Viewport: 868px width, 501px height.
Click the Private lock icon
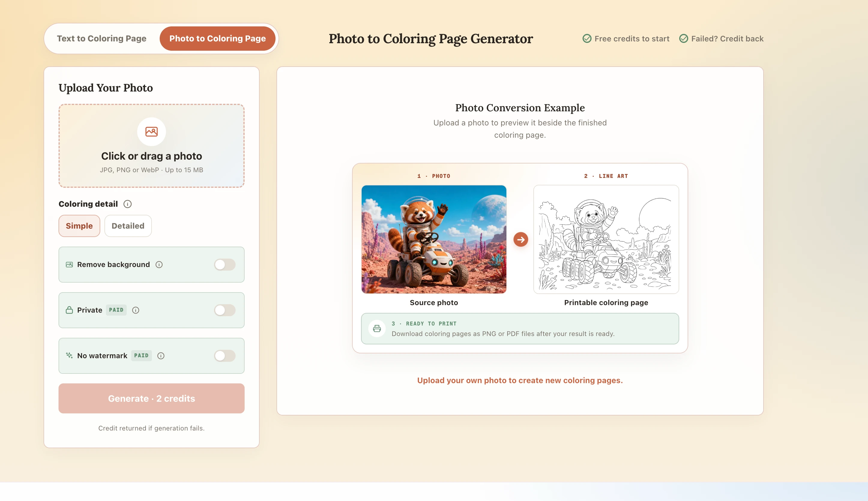[x=69, y=310]
